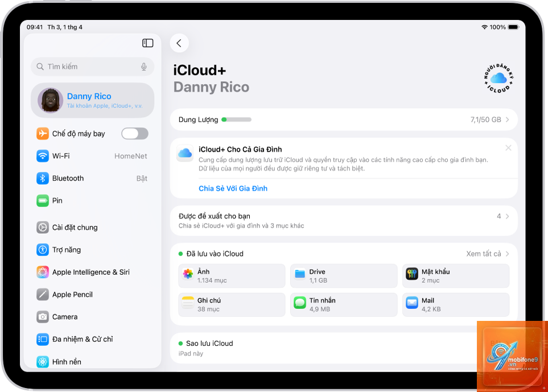Tap the Apple Pencil icon
This screenshot has width=548, height=392.
[43, 295]
